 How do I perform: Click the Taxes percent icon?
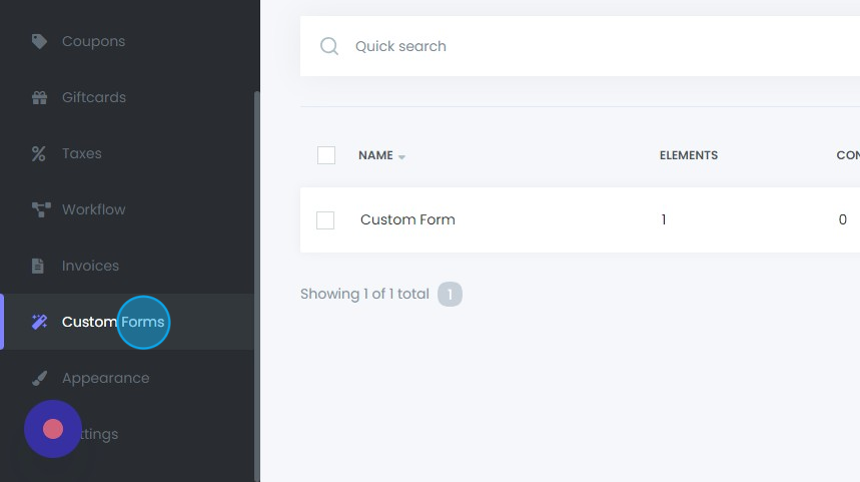[x=39, y=154]
